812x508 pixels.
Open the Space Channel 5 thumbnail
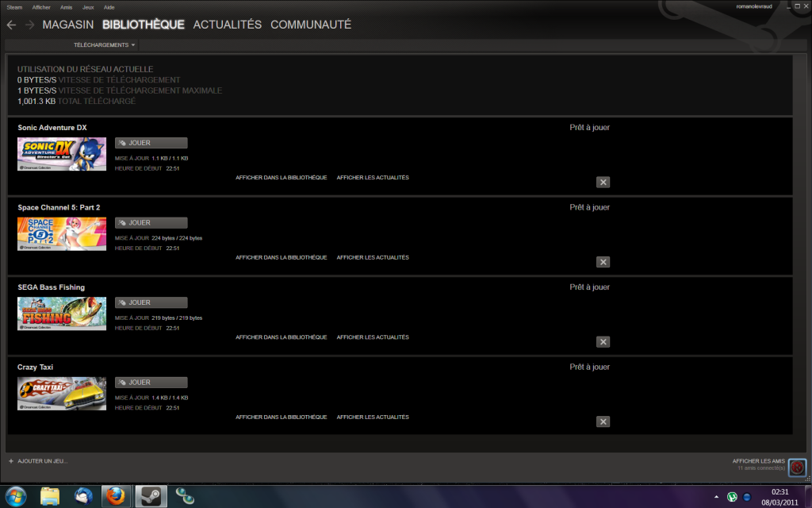(x=62, y=234)
